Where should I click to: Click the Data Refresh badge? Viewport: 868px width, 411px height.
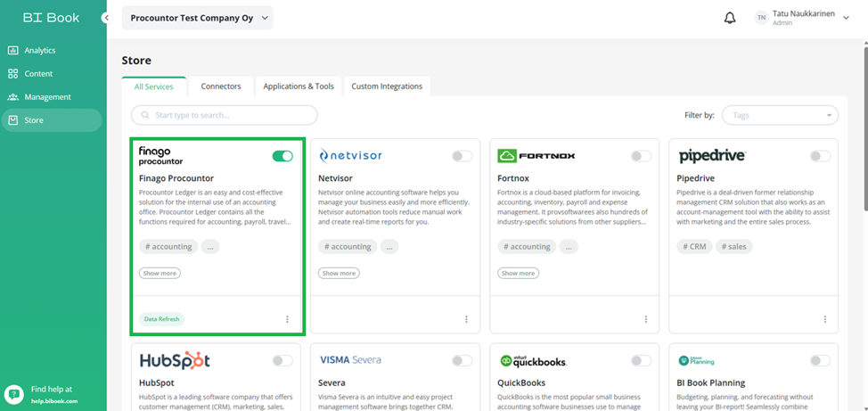(x=161, y=319)
